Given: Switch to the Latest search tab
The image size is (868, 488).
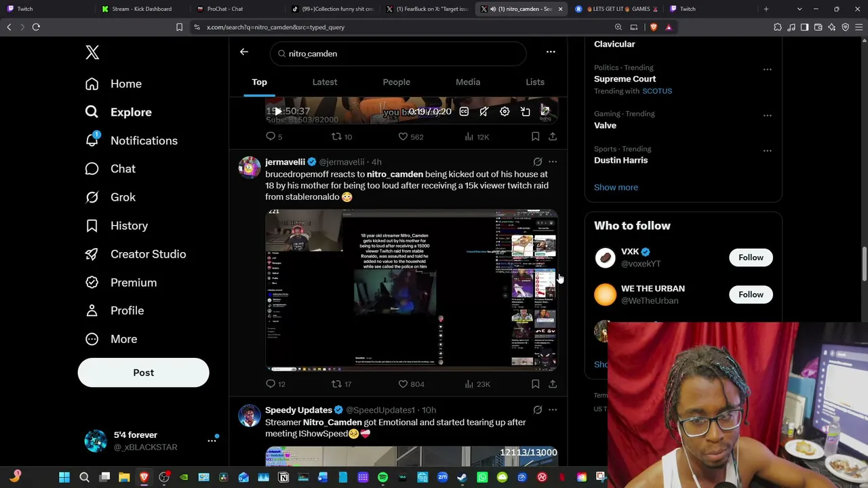Looking at the screenshot, I should click(x=325, y=82).
